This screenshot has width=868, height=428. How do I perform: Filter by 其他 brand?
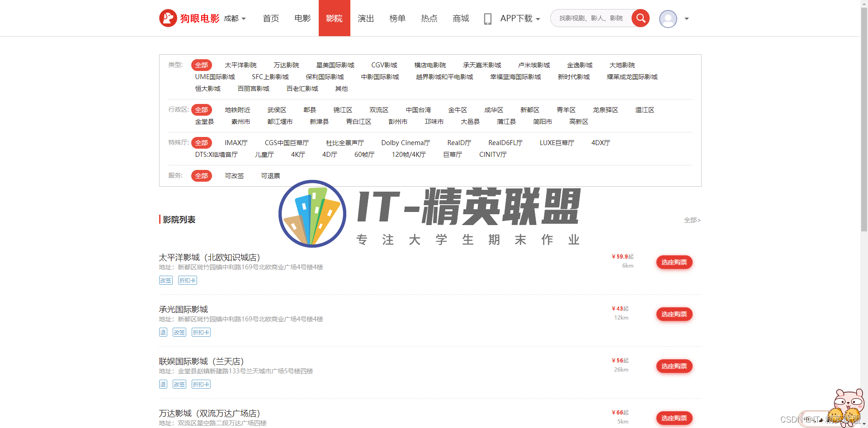(342, 89)
